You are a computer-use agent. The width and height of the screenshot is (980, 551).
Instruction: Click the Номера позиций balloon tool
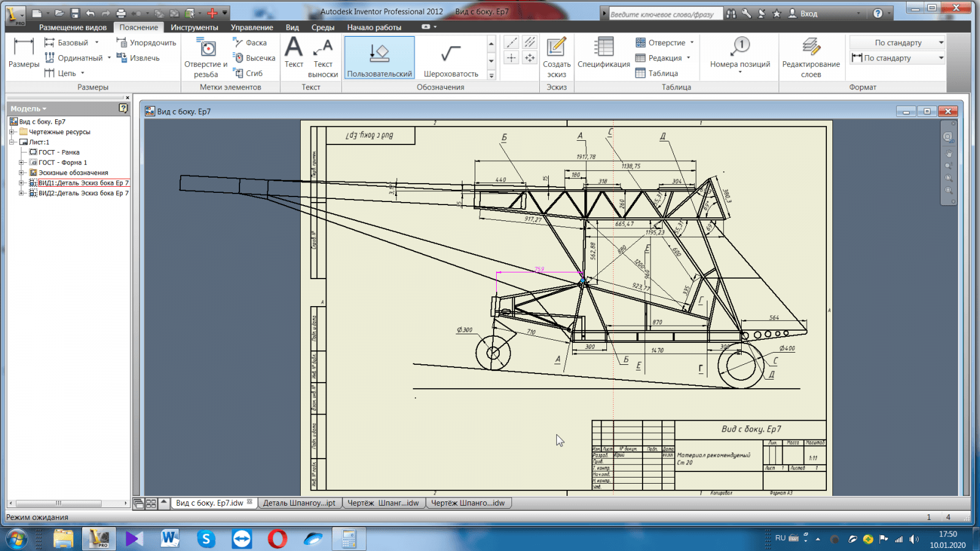click(740, 53)
